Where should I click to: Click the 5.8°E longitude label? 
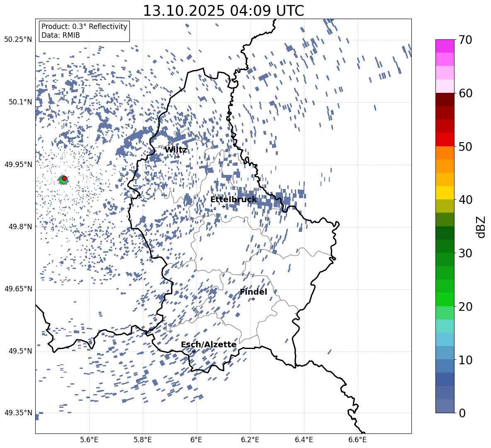point(143,440)
